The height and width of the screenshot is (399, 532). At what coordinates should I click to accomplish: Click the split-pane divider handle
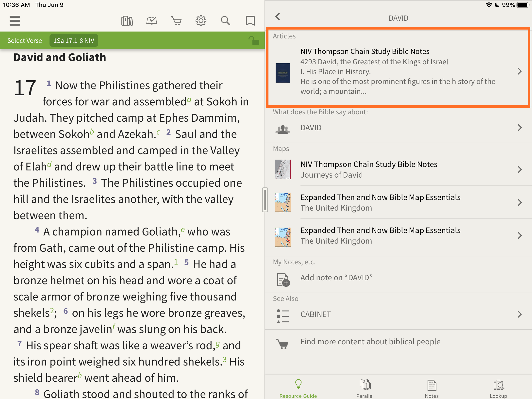(265, 200)
